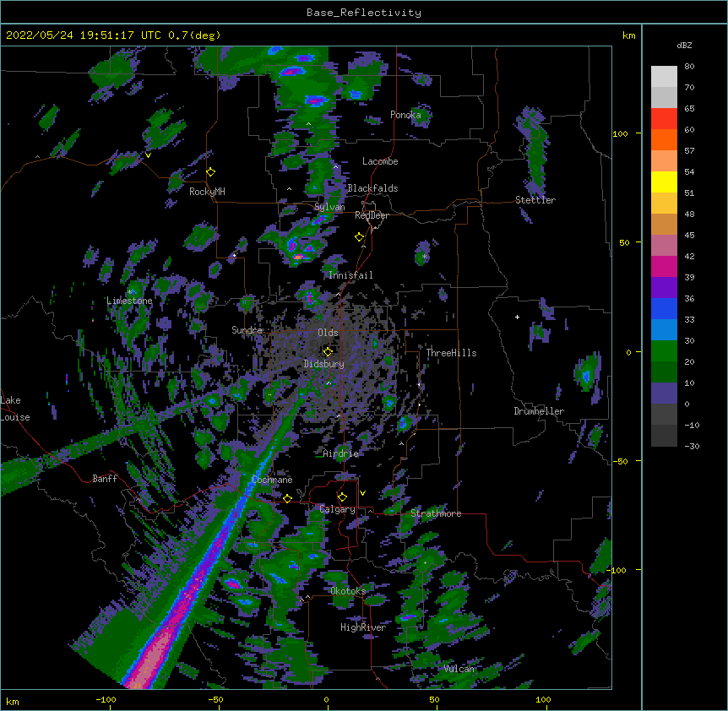Click the yellow diamond marker southeast of Cochrane
This screenshot has width=728, height=711.
point(287,498)
